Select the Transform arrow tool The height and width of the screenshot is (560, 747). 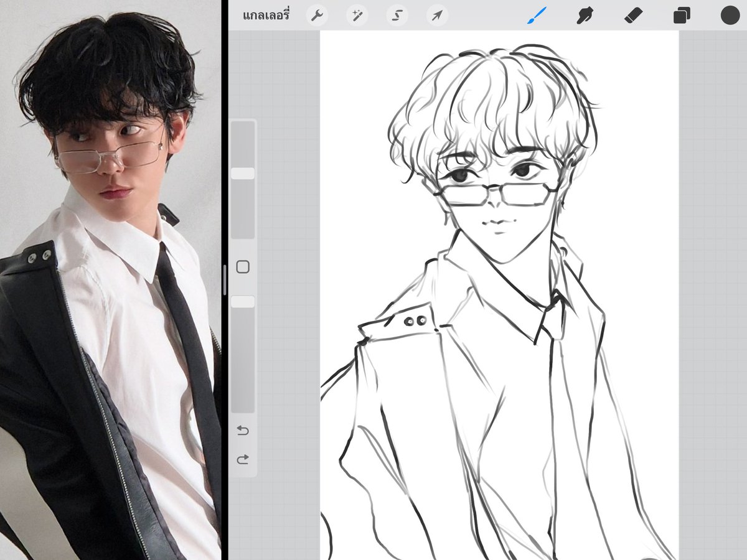pos(437,15)
